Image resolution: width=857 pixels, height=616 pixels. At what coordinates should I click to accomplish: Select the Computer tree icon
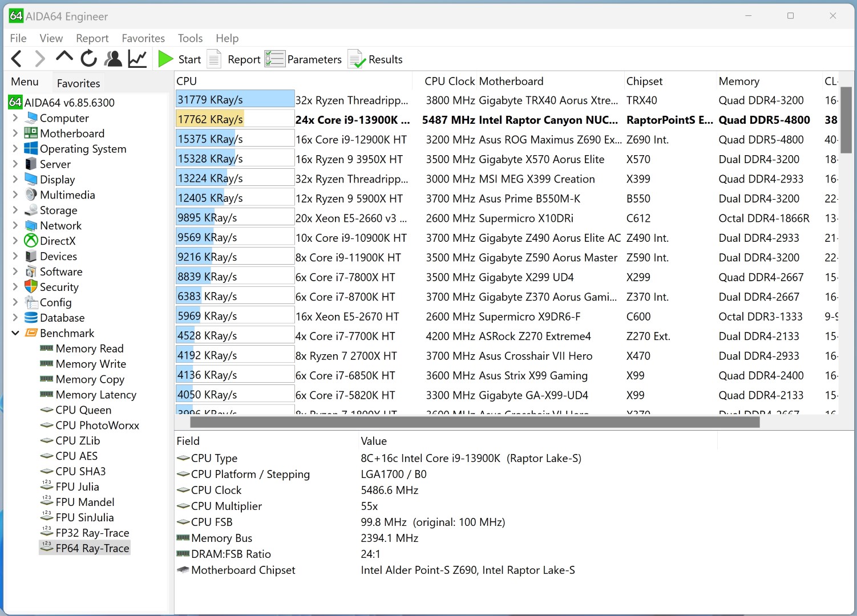click(x=31, y=118)
